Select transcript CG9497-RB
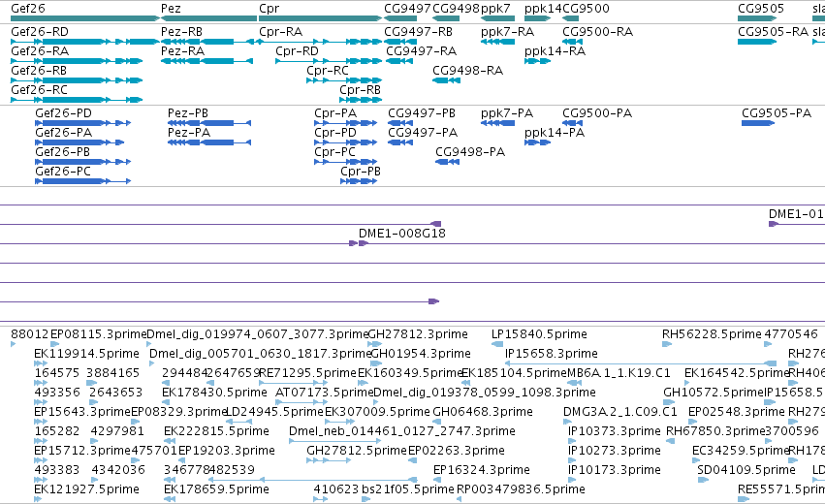 pos(400,42)
